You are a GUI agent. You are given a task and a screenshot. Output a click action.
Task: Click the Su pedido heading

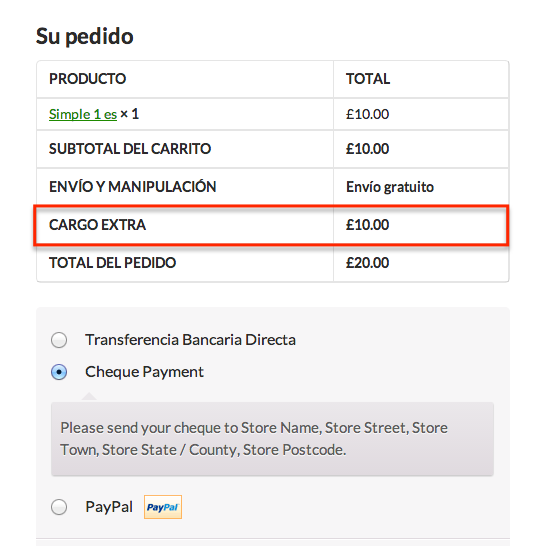coord(84,36)
